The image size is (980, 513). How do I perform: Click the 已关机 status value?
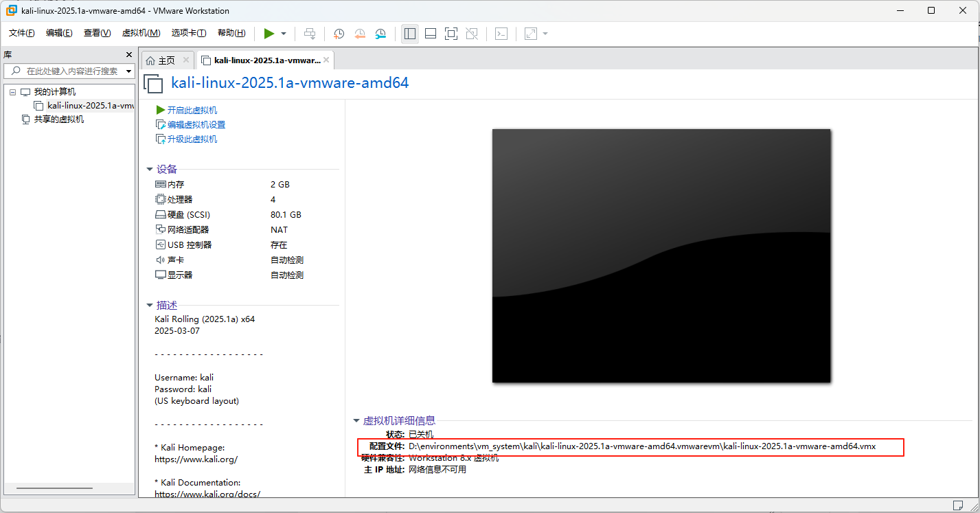pos(421,435)
